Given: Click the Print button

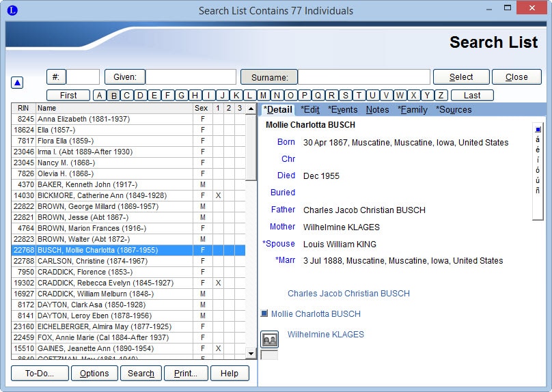Looking at the screenshot, I should (186, 374).
